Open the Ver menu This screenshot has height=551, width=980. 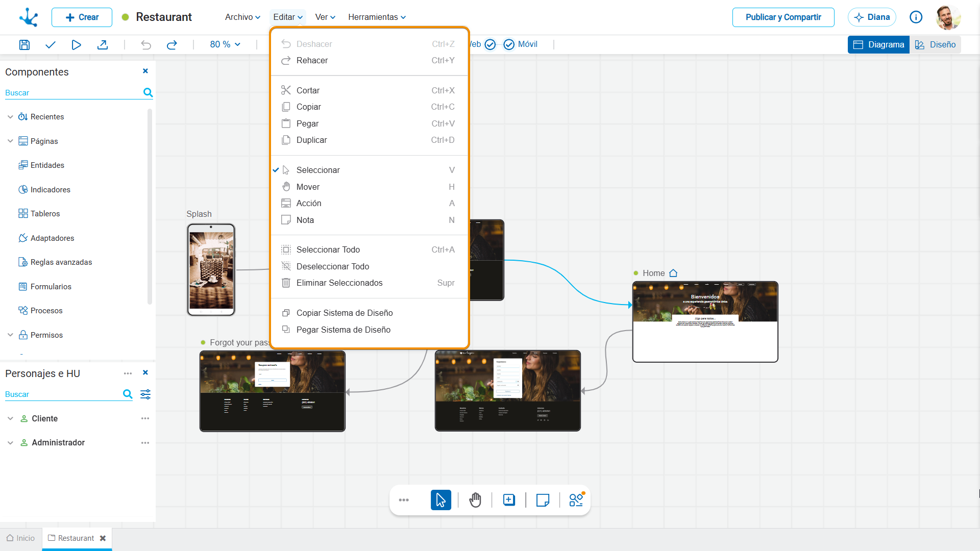[325, 17]
